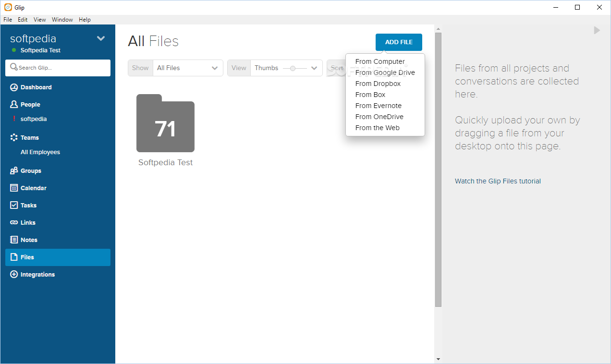The image size is (611, 364).
Task: Open the Help menu
Action: 85,20
